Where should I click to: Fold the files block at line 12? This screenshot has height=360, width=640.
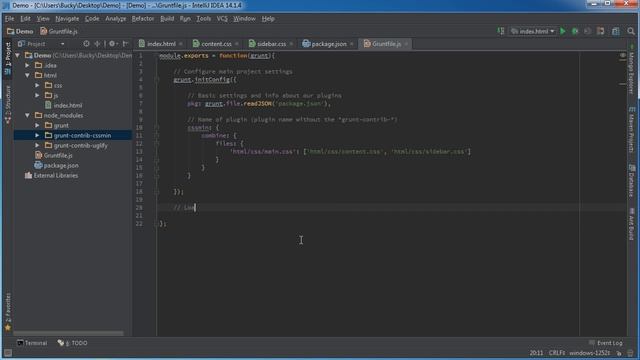[157, 144]
